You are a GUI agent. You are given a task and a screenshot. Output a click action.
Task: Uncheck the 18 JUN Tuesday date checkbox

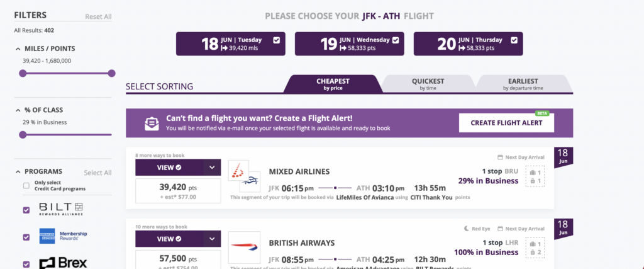pos(277,40)
